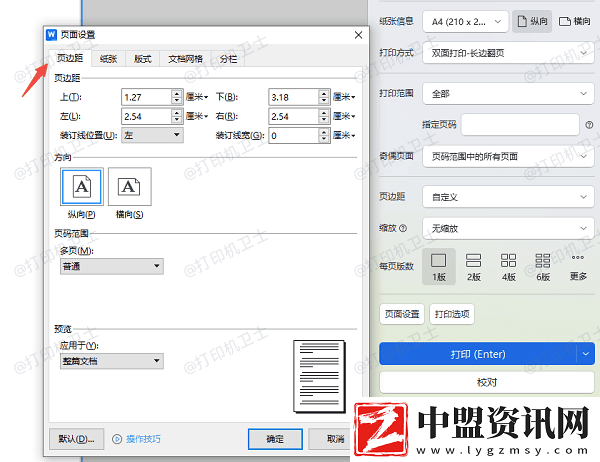Open the 操作技巧 link
Image resolution: width=600 pixels, height=462 pixels.
[143, 439]
